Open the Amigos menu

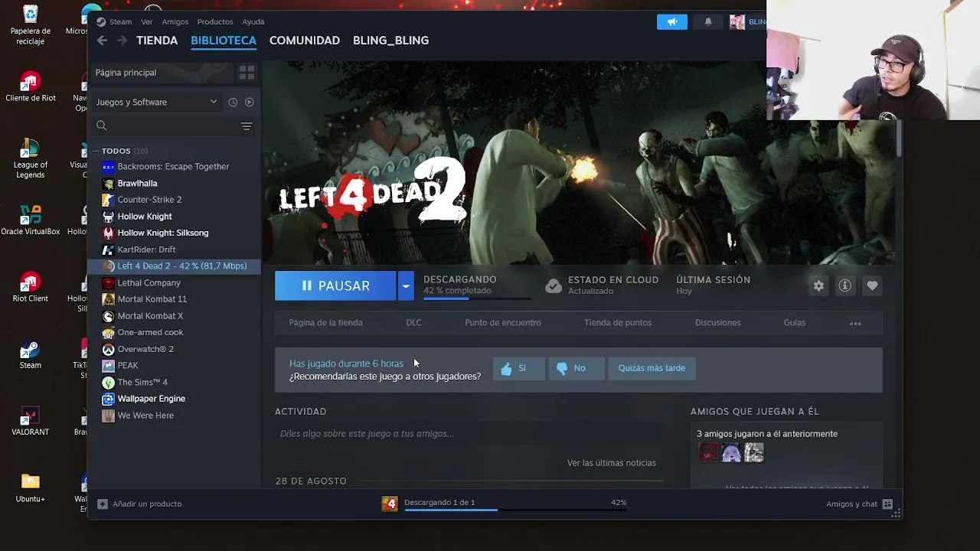coord(175,21)
